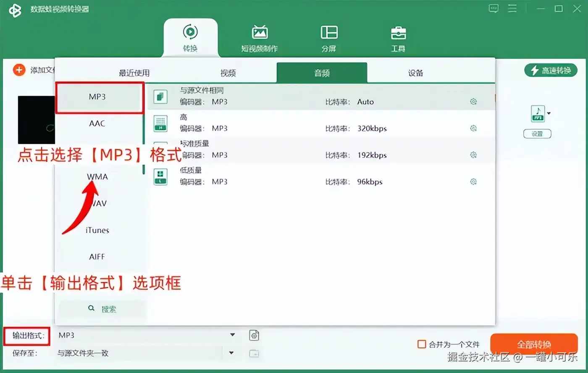This screenshot has width=588, height=373.
Task: Click the 搜索 format search field
Action: 102,309
